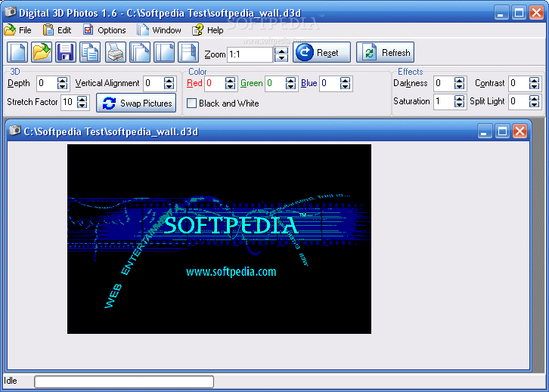
Task: Create a new document with toolbar icon
Action: (17, 52)
